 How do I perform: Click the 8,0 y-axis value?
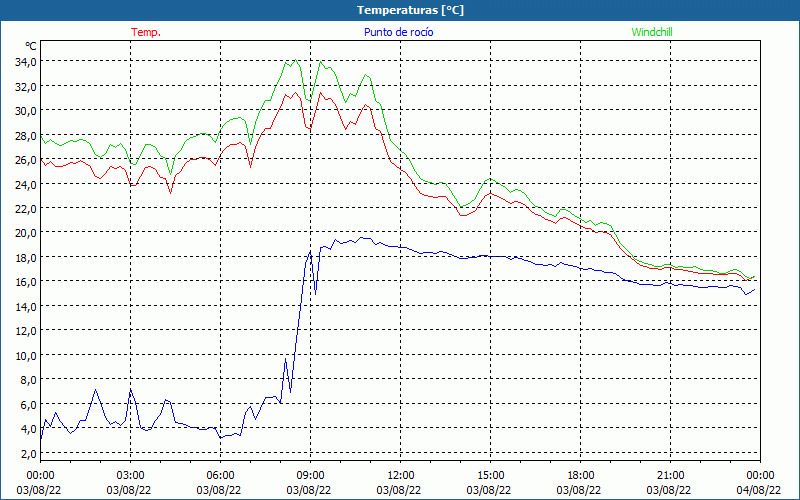click(x=29, y=380)
